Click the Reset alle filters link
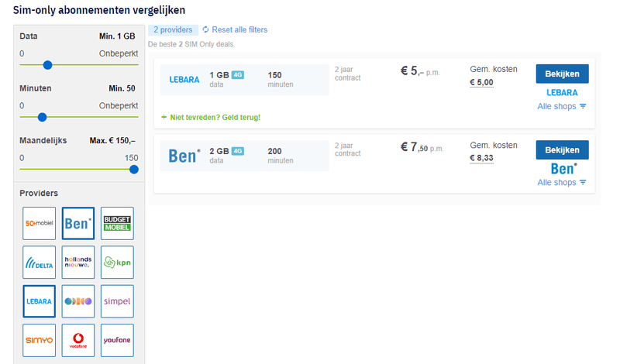The image size is (620, 364). (x=239, y=29)
